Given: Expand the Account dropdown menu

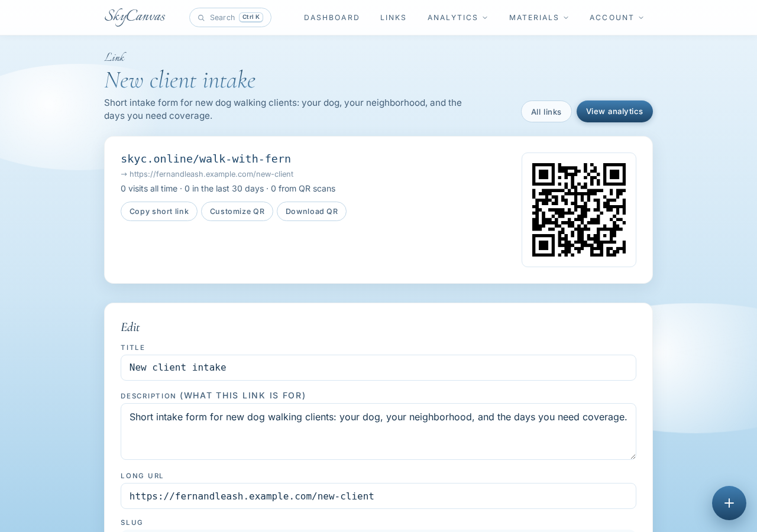Looking at the screenshot, I should 617,18.
